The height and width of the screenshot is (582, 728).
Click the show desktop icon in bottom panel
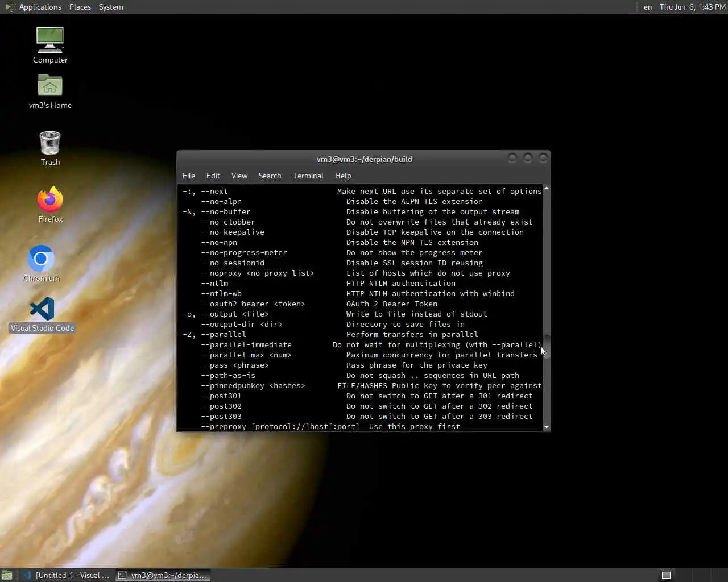tap(7, 575)
